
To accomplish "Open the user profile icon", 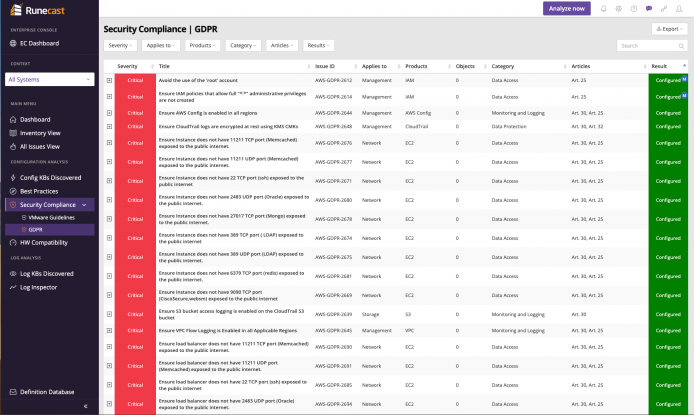I will click(x=679, y=8).
